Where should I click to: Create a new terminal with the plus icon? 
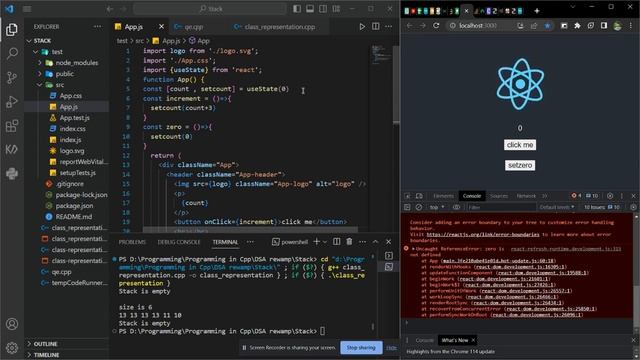(316, 242)
